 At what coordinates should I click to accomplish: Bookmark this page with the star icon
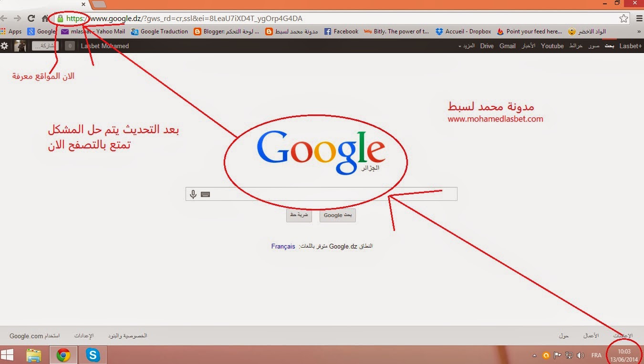point(623,19)
